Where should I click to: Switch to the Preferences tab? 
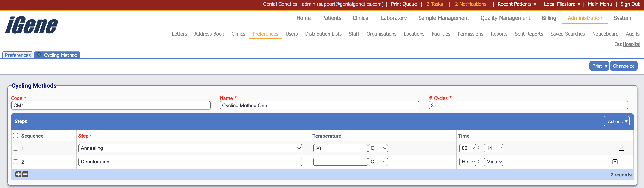(18, 55)
